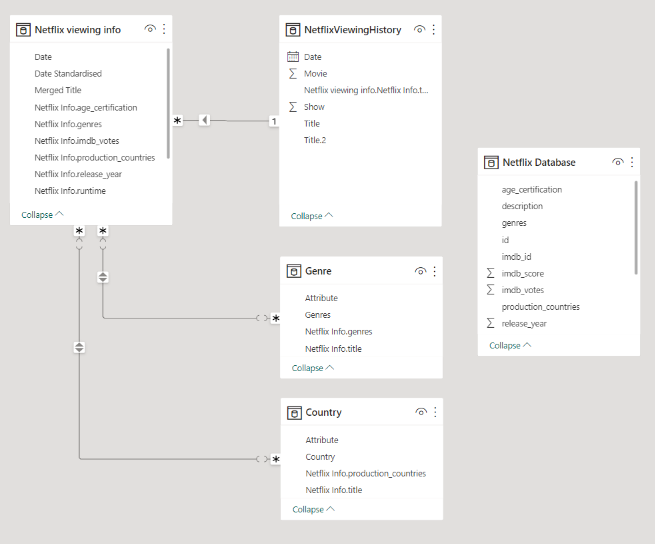Viewport: 655px width, 544px height.
Task: Collapse the Genre table
Action: point(313,368)
